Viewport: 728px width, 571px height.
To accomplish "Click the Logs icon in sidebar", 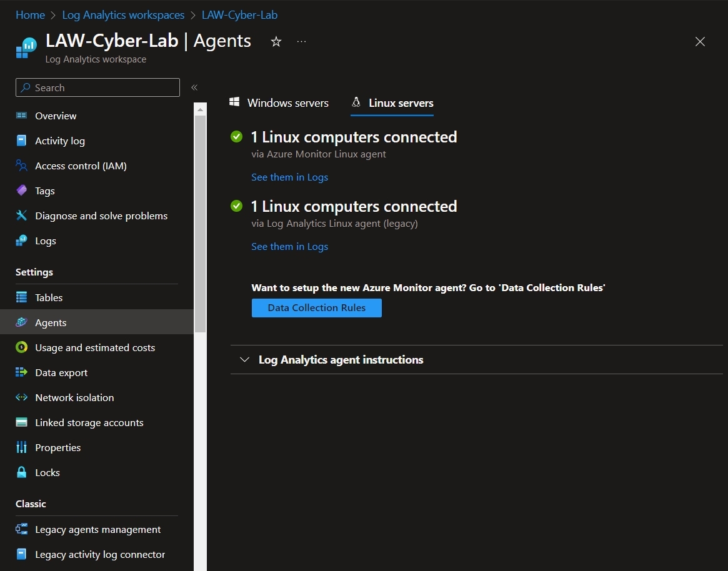I will [21, 241].
